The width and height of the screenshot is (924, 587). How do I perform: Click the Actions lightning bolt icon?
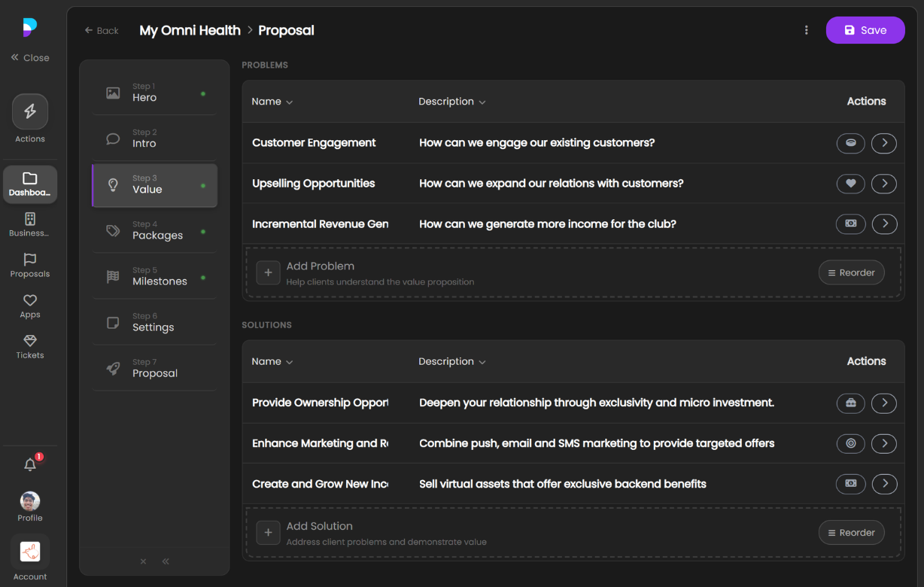click(30, 112)
